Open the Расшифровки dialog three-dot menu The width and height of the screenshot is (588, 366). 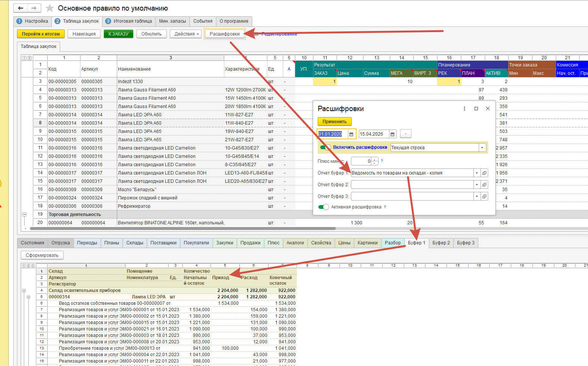point(464,108)
